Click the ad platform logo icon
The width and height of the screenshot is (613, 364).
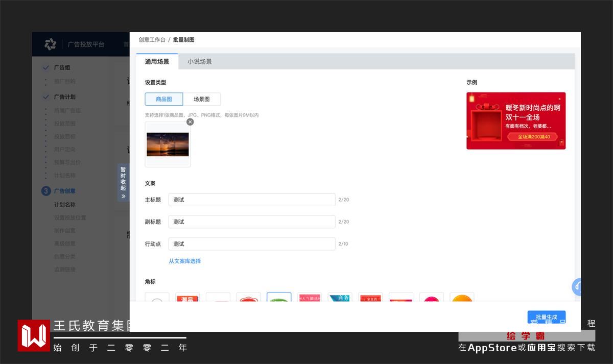point(50,44)
